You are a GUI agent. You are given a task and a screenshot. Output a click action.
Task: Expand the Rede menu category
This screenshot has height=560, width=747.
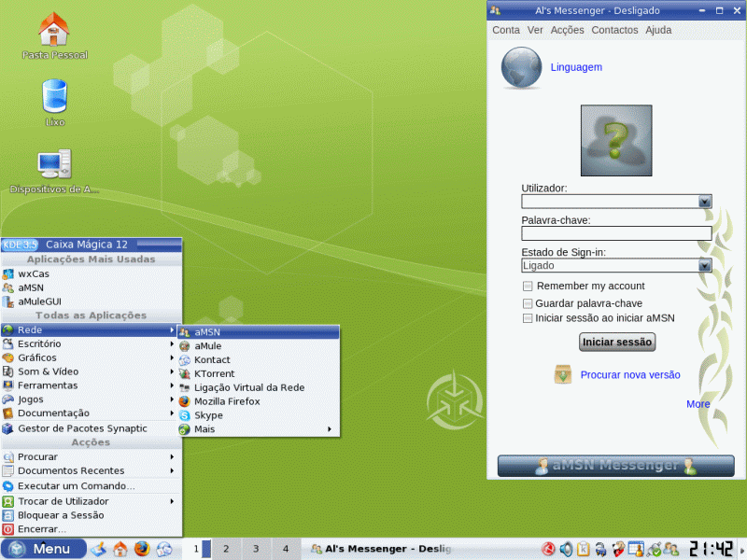click(x=92, y=329)
